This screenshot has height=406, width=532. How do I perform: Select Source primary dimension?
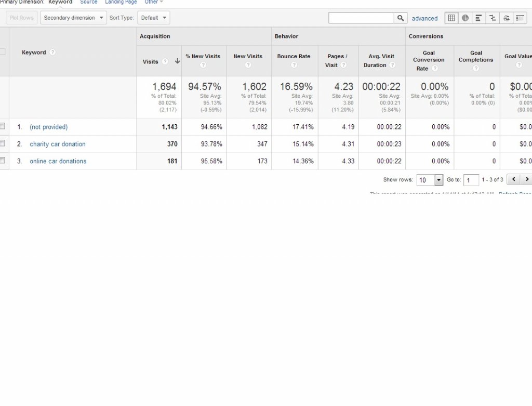tap(88, 2)
